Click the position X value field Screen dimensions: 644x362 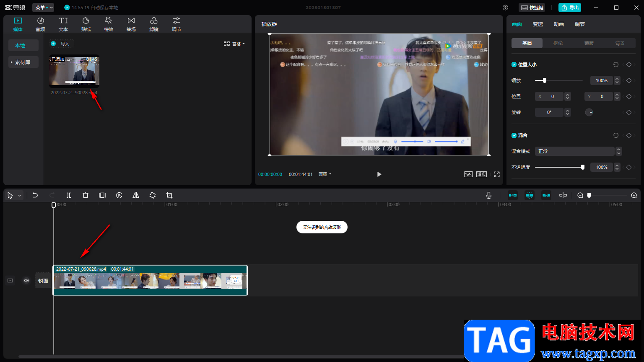549,96
